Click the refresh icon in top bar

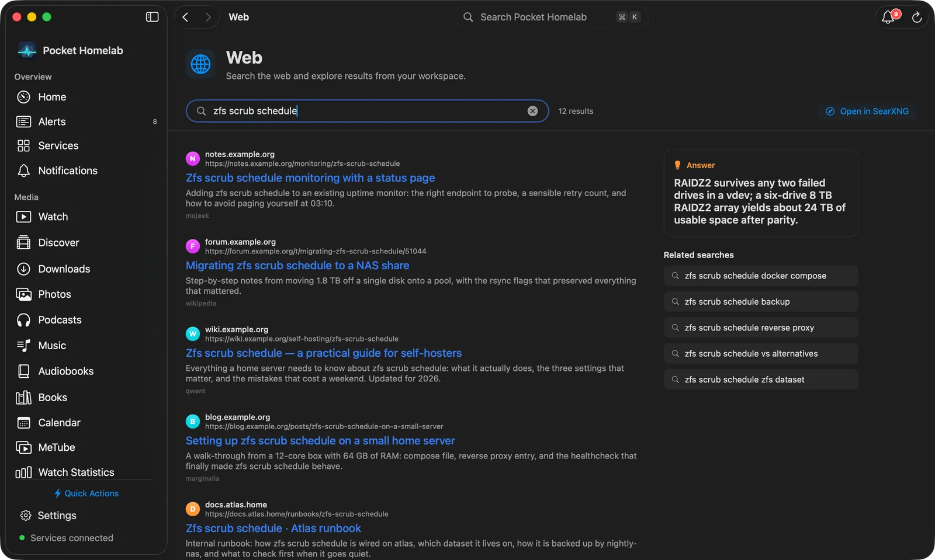pos(917,18)
